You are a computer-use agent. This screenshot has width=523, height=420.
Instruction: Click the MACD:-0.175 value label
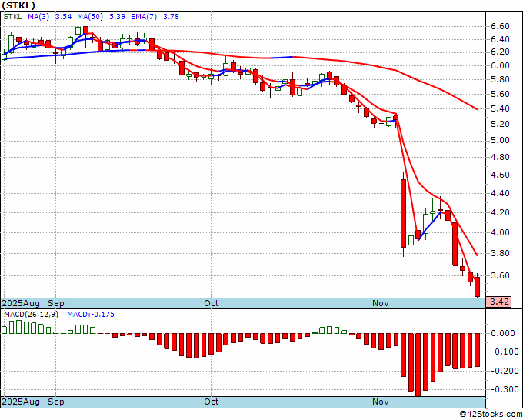(x=91, y=315)
